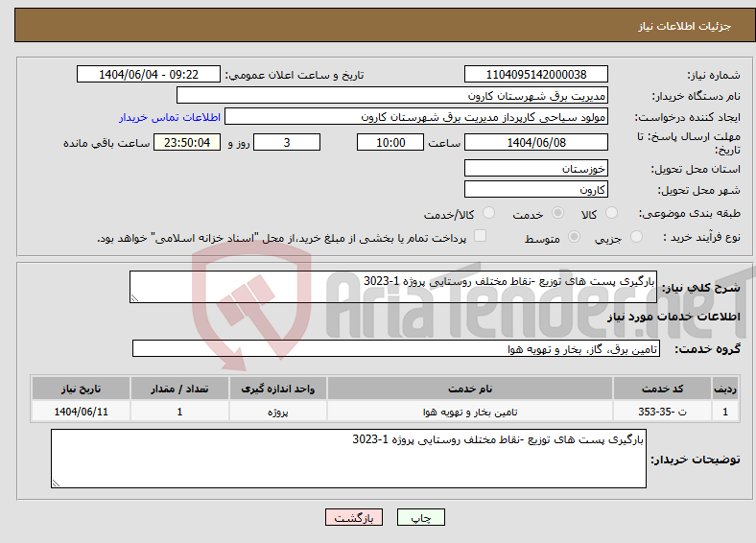Toggle the اسناد خزانه اسلامی payment checkbox
756x543 pixels.
click(481, 235)
